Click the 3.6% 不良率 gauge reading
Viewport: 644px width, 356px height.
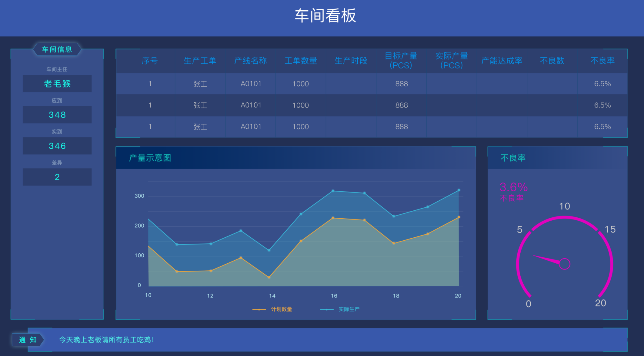click(x=513, y=187)
